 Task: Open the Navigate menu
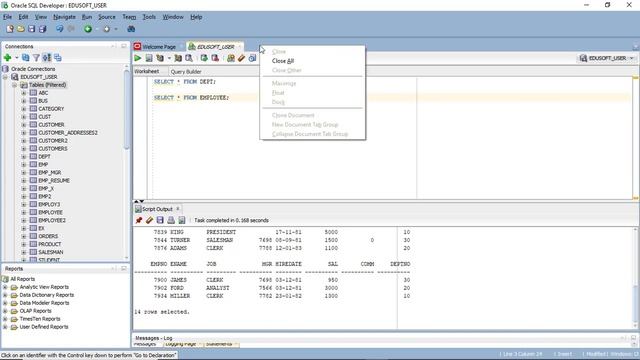[64, 17]
